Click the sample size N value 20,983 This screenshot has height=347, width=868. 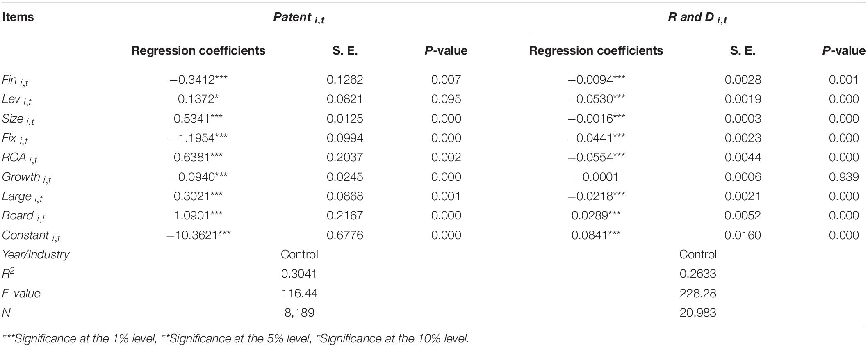click(x=697, y=313)
